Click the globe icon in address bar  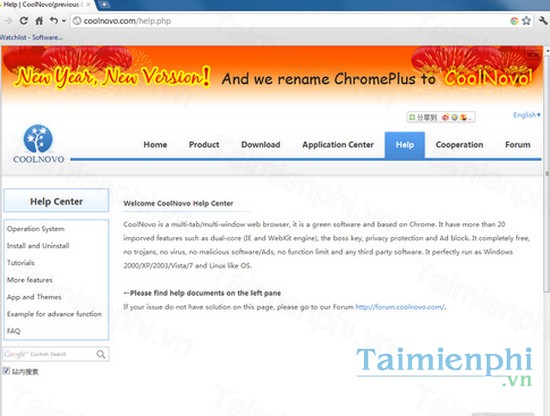click(76, 21)
